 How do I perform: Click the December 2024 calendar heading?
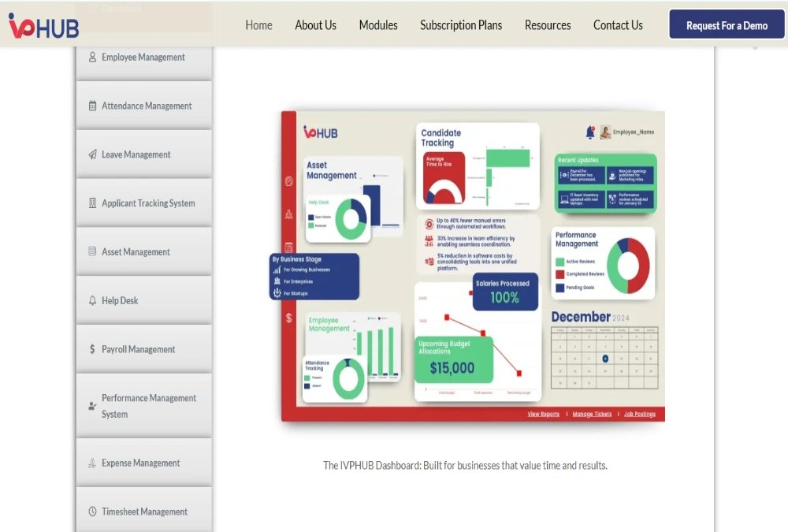click(590, 317)
